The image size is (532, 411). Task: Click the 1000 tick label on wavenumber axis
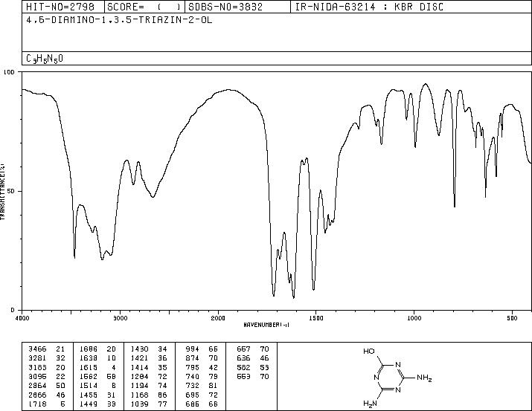pyautogui.click(x=414, y=318)
